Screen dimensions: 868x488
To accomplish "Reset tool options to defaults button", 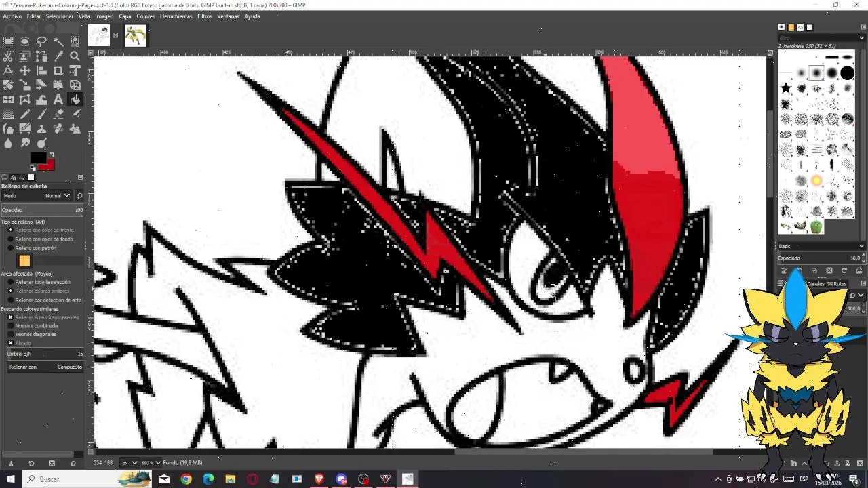I will pos(73,464).
